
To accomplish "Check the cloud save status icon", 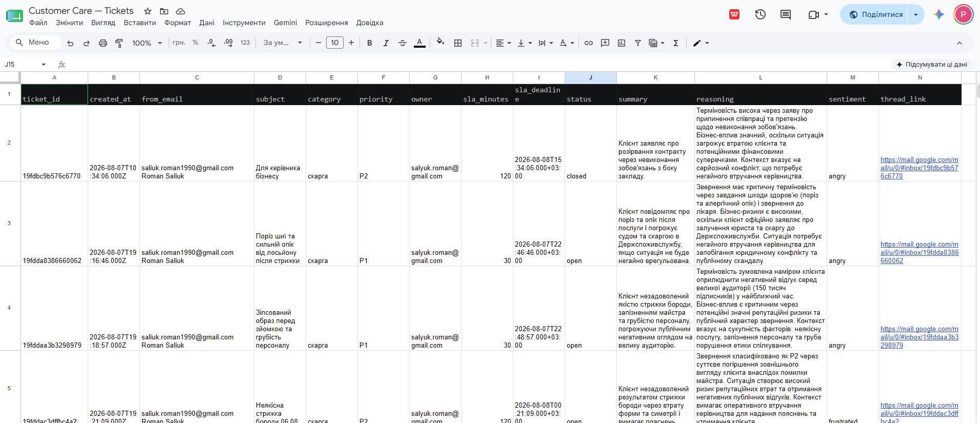I will coord(181,11).
